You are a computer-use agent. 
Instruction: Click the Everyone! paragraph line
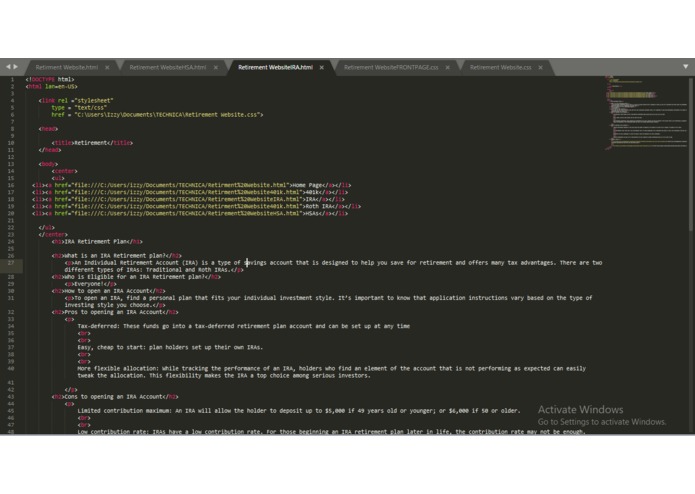pyautogui.click(x=90, y=284)
